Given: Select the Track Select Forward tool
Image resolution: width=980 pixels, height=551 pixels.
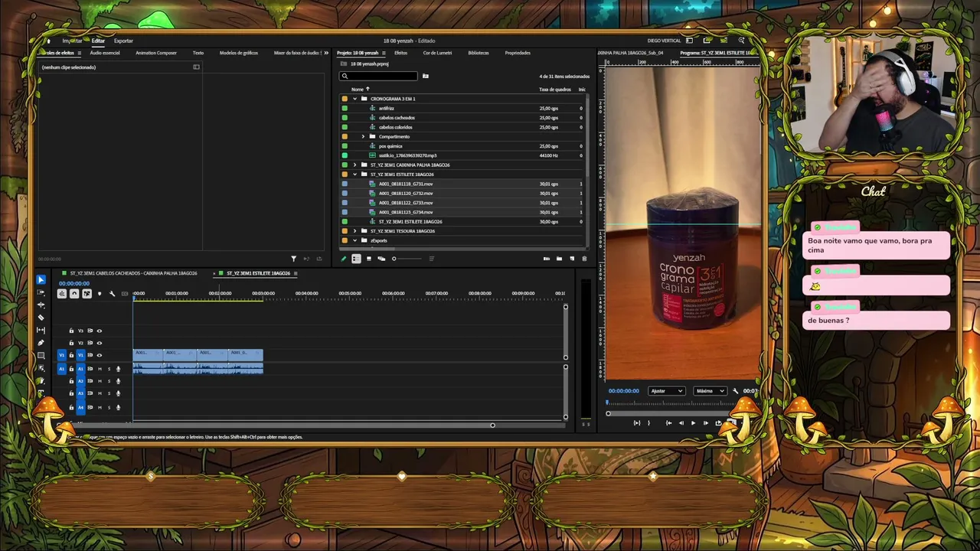Looking at the screenshot, I should tap(41, 292).
